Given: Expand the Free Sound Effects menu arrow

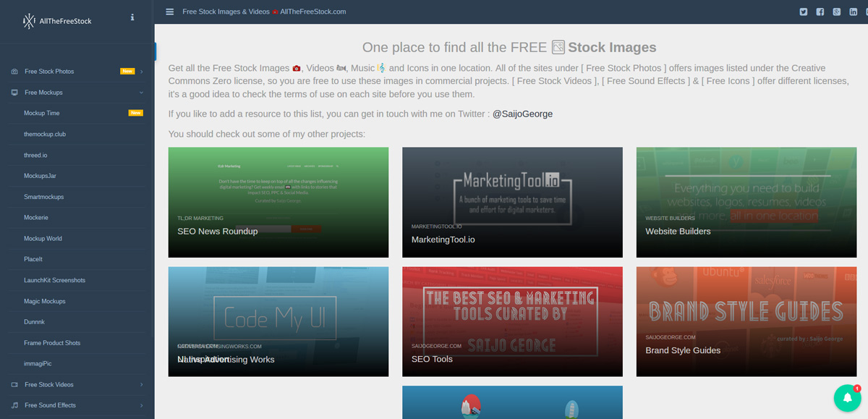Looking at the screenshot, I should [x=142, y=405].
